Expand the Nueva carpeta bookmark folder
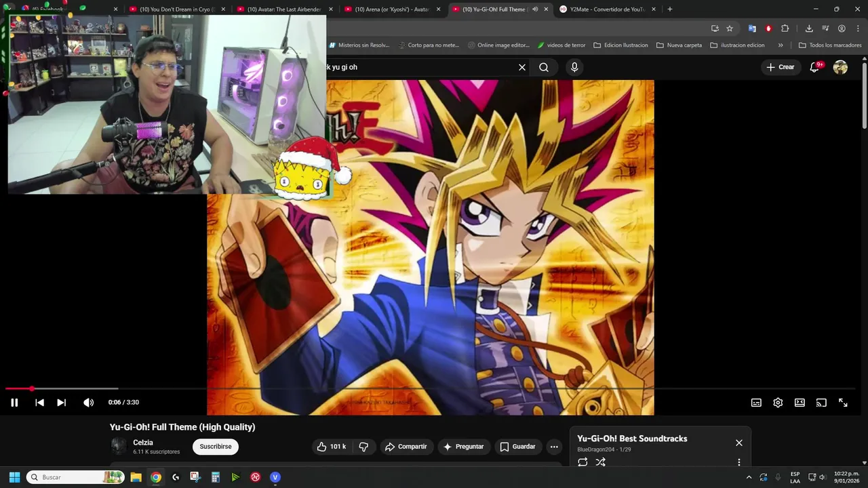The image size is (868, 488). point(679,45)
